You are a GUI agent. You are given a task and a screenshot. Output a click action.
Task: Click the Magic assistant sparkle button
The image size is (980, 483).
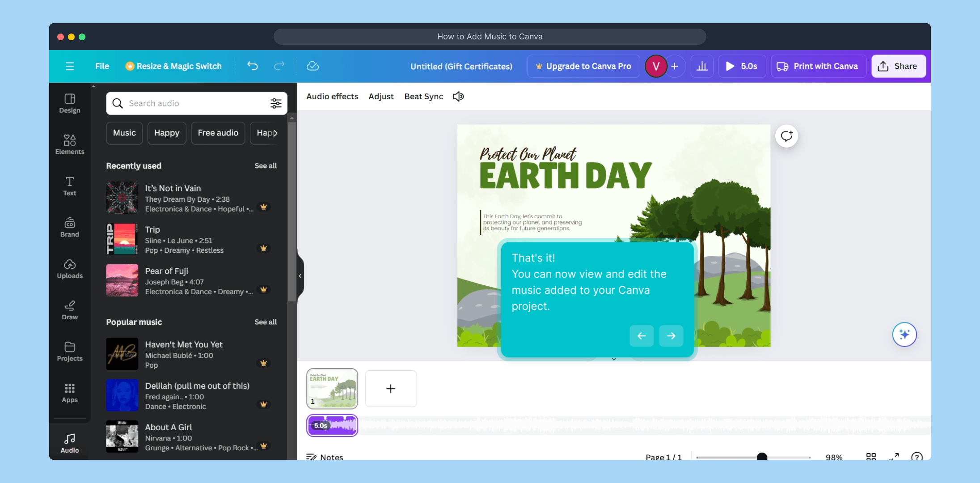904,335
